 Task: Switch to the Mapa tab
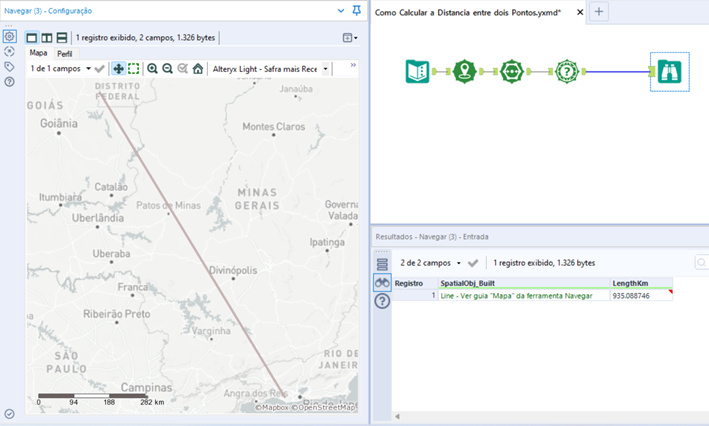tap(38, 53)
